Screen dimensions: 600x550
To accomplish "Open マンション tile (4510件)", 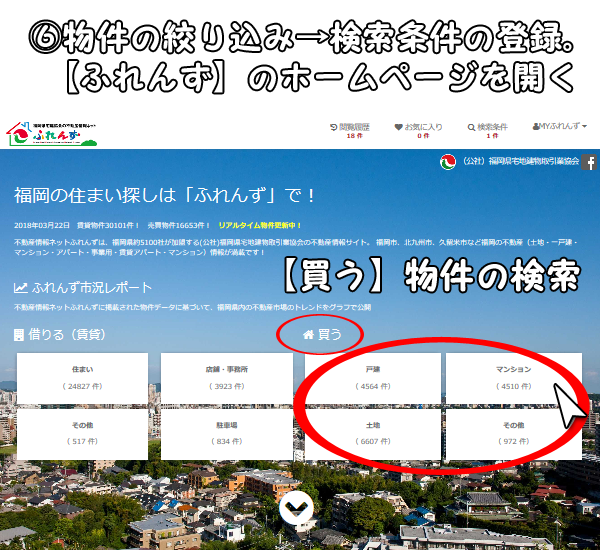I will tap(514, 378).
